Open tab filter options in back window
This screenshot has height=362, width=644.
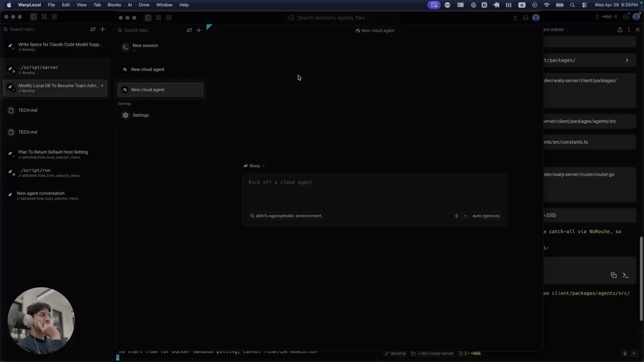93,29
